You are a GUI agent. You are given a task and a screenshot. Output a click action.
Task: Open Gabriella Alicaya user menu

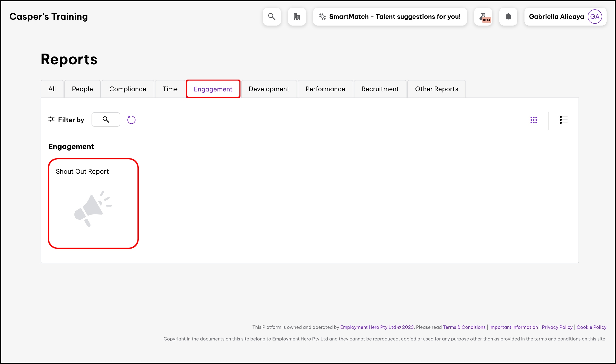tap(556, 17)
